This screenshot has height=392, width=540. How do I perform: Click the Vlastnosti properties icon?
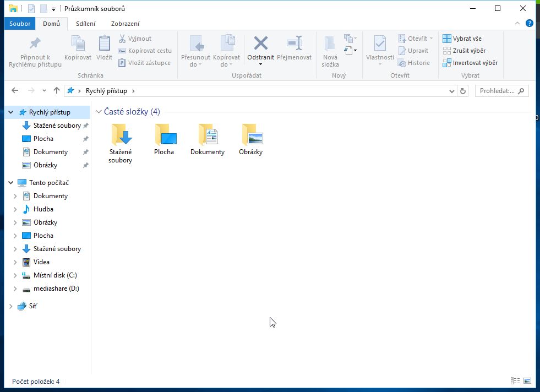(380, 43)
